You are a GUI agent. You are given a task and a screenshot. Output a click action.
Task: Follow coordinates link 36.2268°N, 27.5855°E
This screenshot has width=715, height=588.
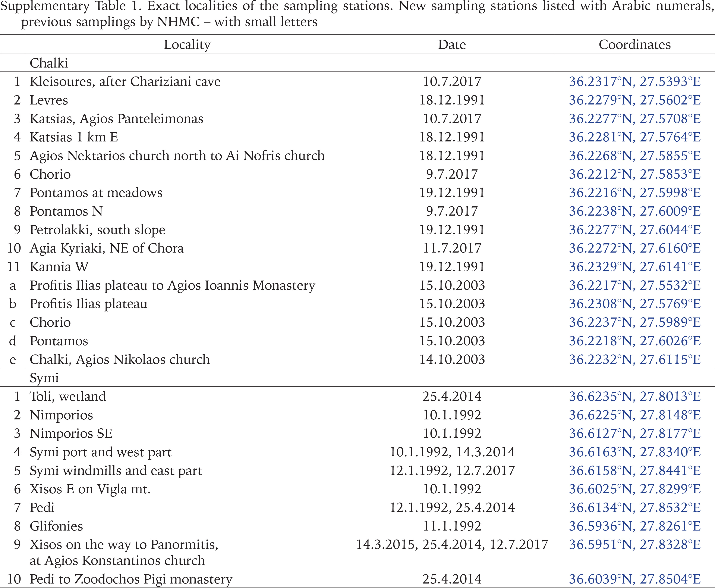[635, 156]
